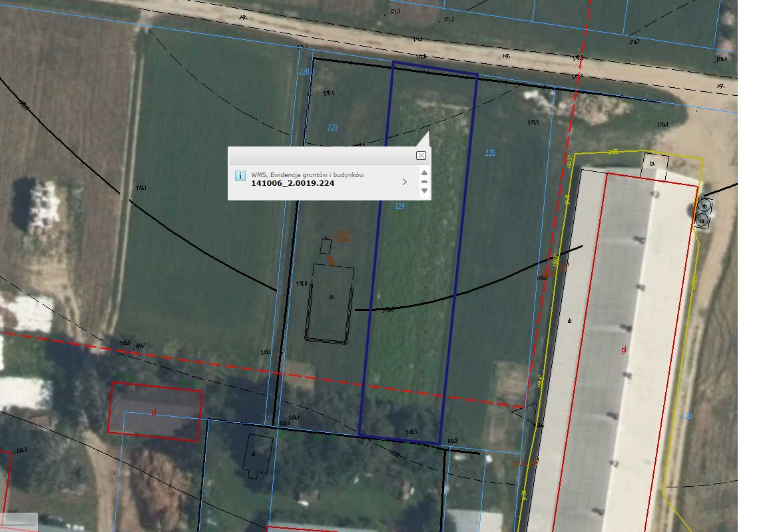
Task: Click the popup scrollbar middle handle
Action: (425, 181)
